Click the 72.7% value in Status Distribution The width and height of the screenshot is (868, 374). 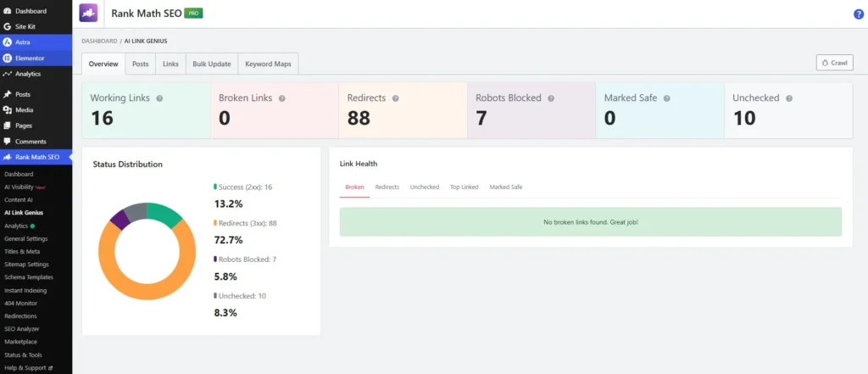pyautogui.click(x=229, y=240)
